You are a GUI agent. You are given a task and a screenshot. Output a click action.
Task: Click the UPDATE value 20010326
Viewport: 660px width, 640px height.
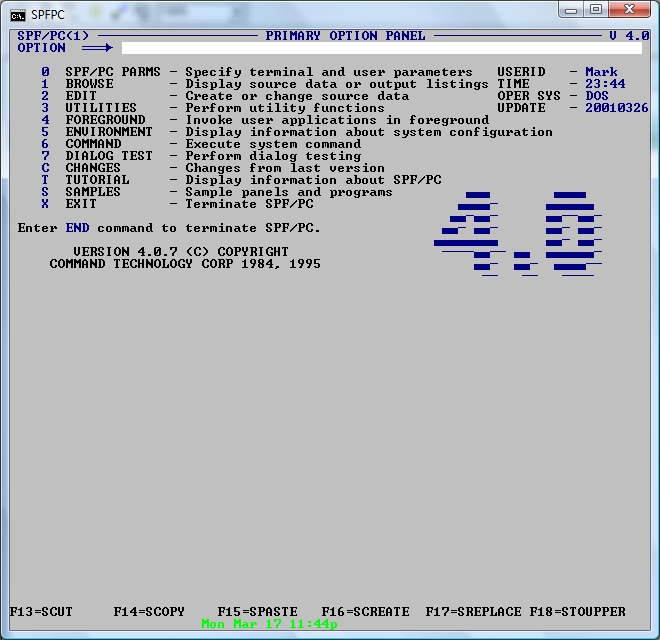pyautogui.click(x=617, y=108)
